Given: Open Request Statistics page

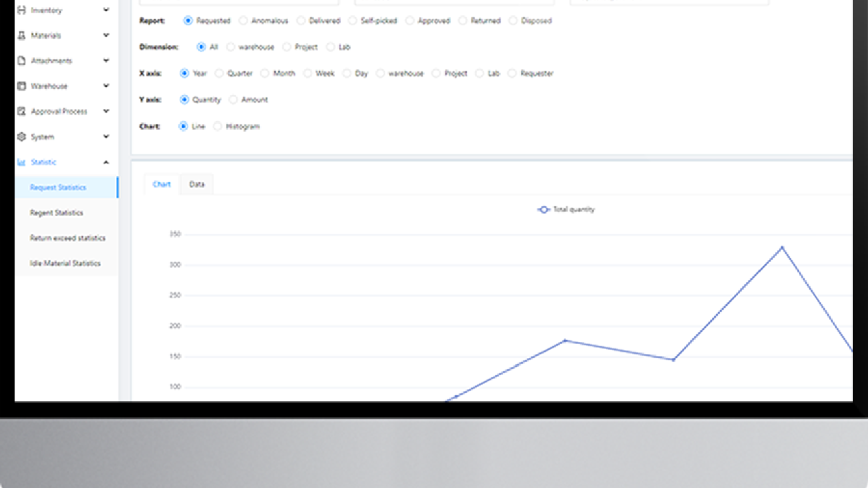Looking at the screenshot, I should 66,188.
